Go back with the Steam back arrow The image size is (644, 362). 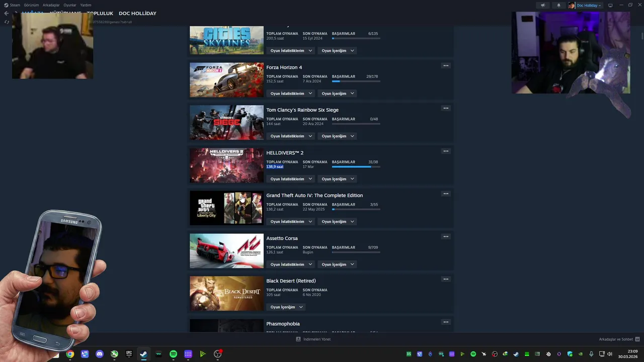coord(7,14)
